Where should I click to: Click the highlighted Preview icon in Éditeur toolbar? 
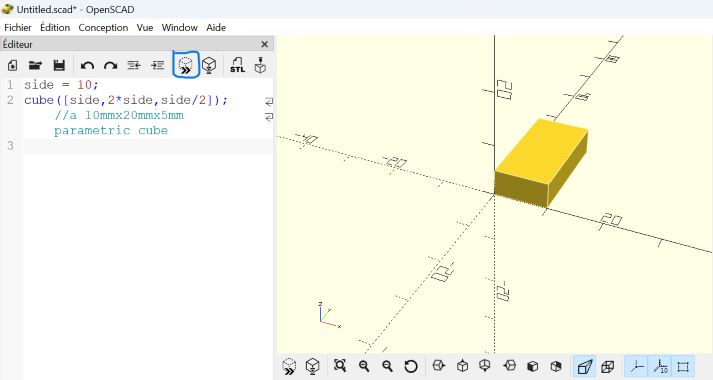click(x=186, y=65)
